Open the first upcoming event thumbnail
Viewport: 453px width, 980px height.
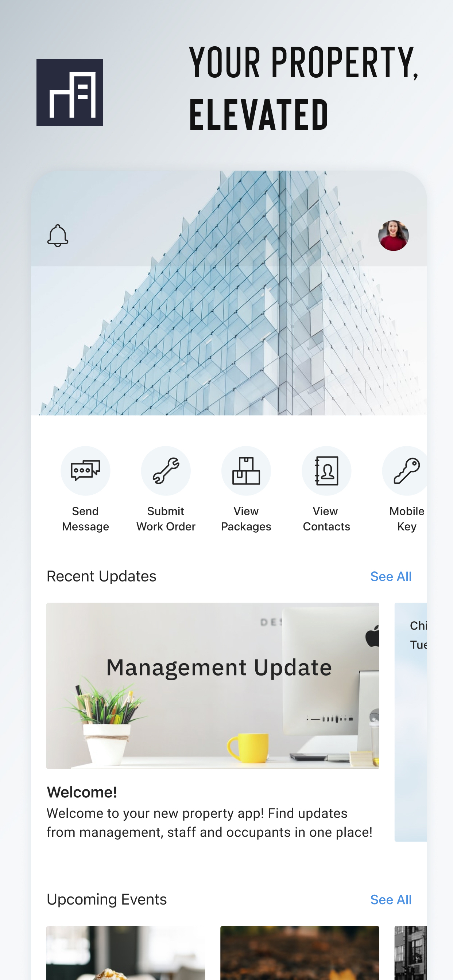pyautogui.click(x=125, y=953)
